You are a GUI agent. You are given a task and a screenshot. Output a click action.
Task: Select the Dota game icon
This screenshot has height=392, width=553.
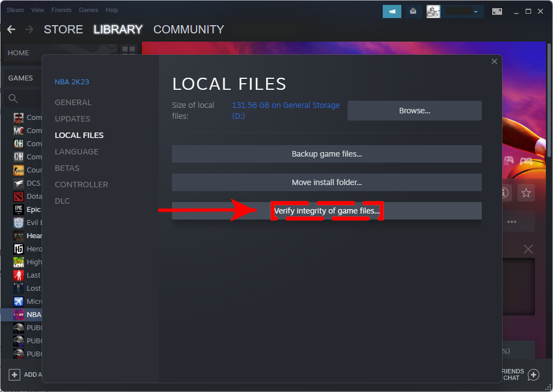tap(18, 197)
